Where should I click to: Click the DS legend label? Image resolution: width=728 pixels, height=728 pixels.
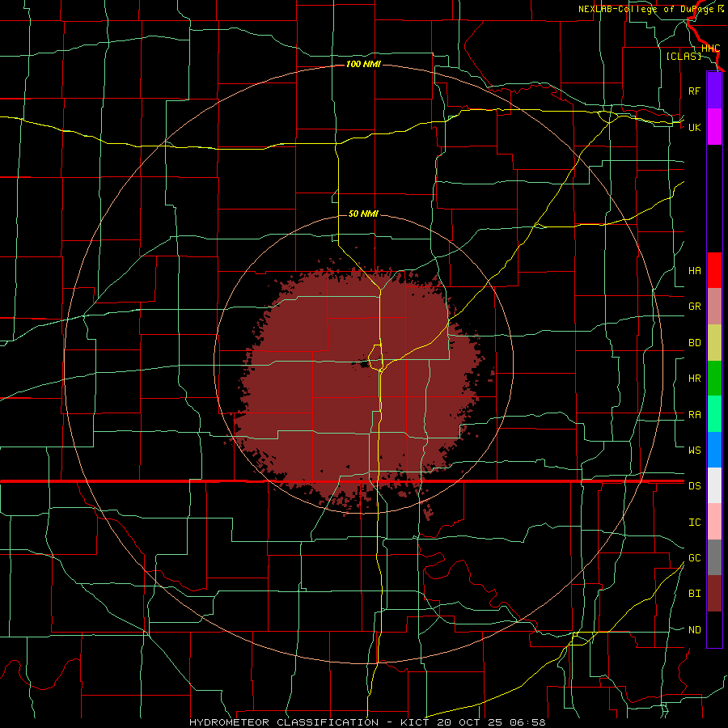pyautogui.click(x=694, y=485)
